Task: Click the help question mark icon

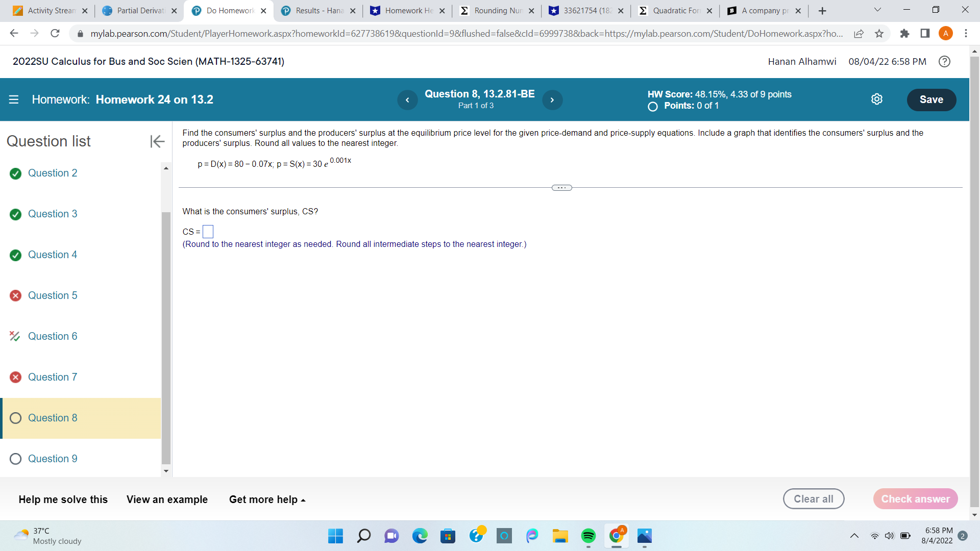Action: tap(944, 61)
